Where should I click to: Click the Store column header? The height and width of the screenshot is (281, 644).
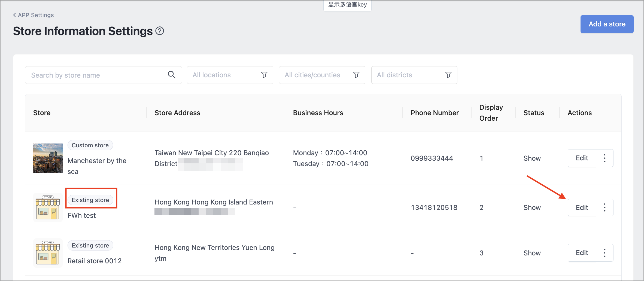point(42,113)
